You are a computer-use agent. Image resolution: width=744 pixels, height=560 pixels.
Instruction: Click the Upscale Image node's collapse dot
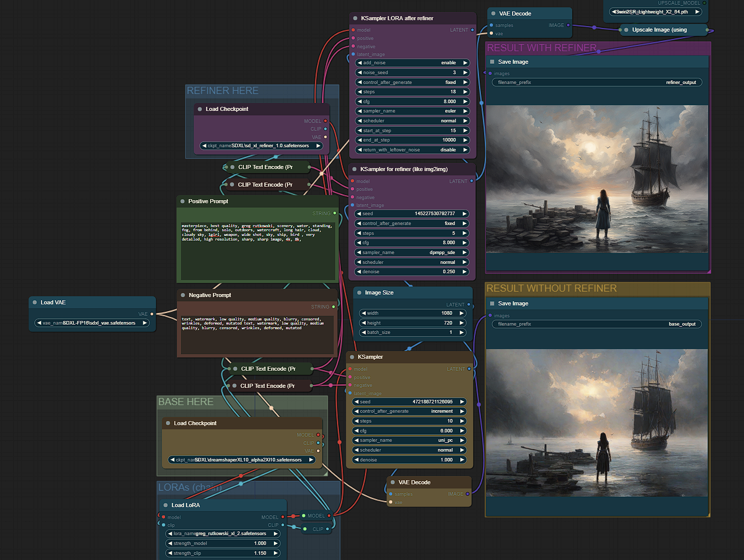626,30
